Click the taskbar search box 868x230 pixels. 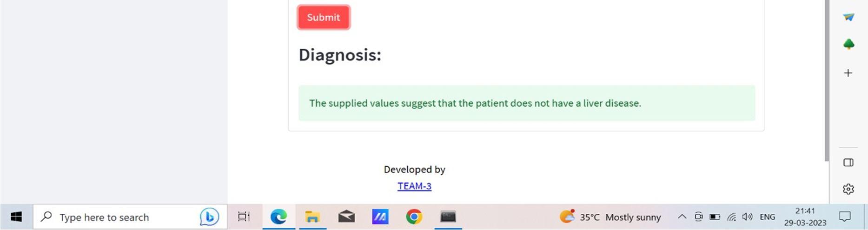click(130, 217)
